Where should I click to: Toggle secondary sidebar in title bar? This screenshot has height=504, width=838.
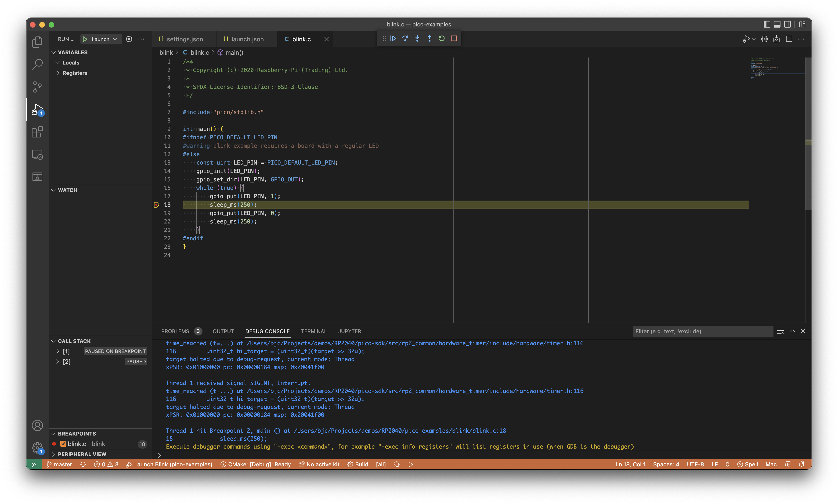pyautogui.click(x=787, y=25)
